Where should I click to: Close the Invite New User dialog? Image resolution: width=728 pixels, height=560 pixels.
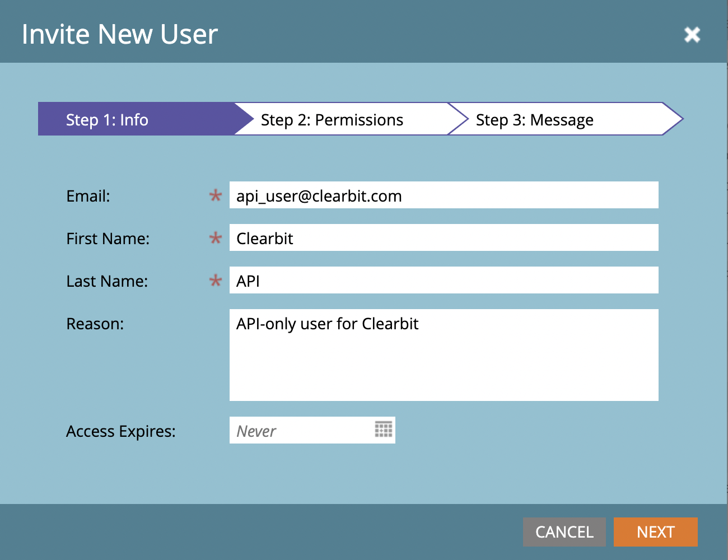point(692,35)
